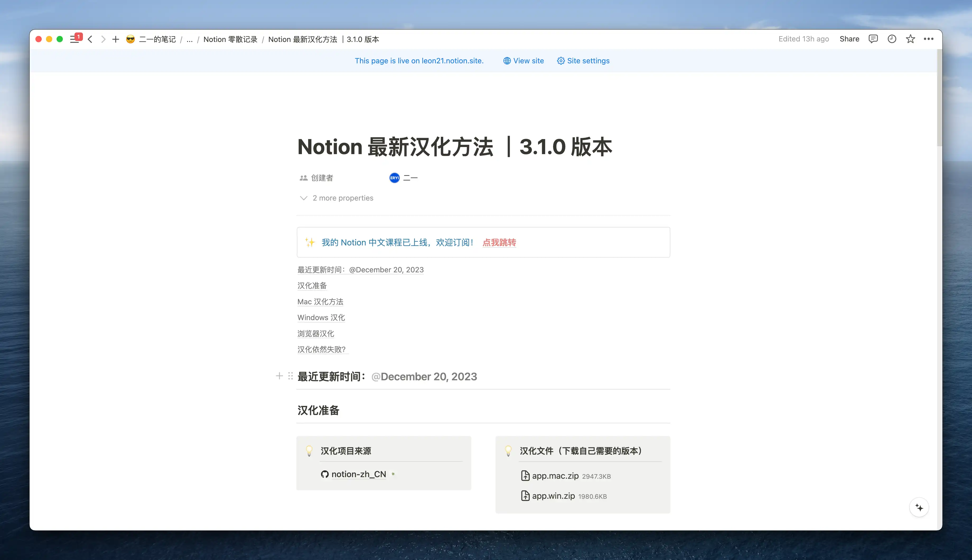The height and width of the screenshot is (560, 972).
Task: Navigate to 二一的笔记 in the breadcrumb
Action: 157,39
